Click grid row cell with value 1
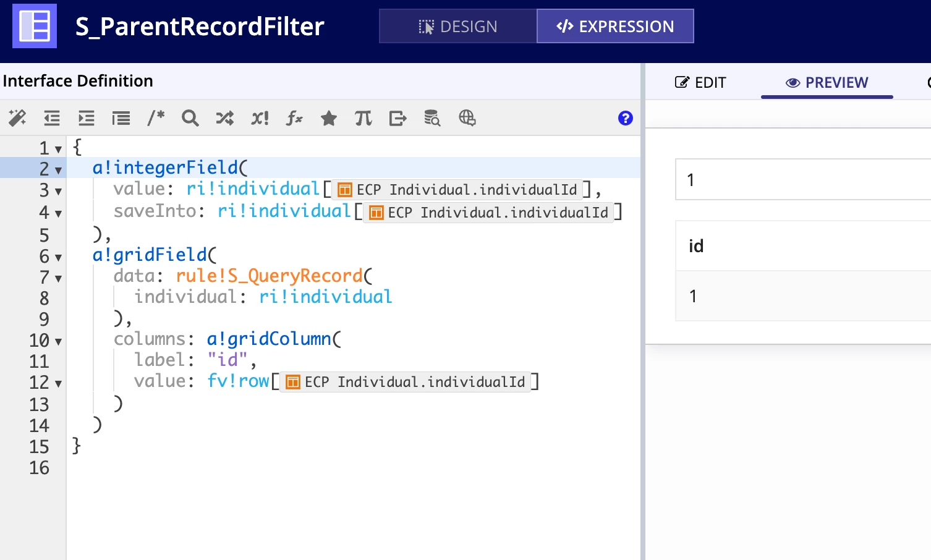 click(x=803, y=296)
